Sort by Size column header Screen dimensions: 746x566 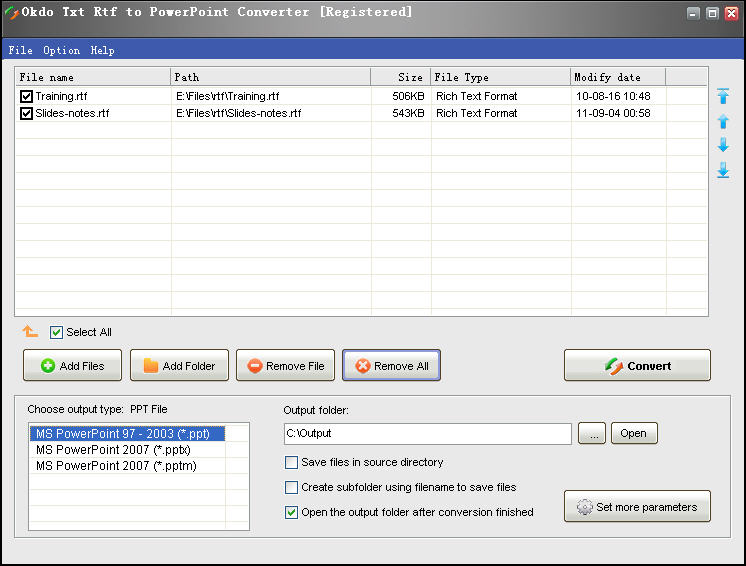point(401,77)
